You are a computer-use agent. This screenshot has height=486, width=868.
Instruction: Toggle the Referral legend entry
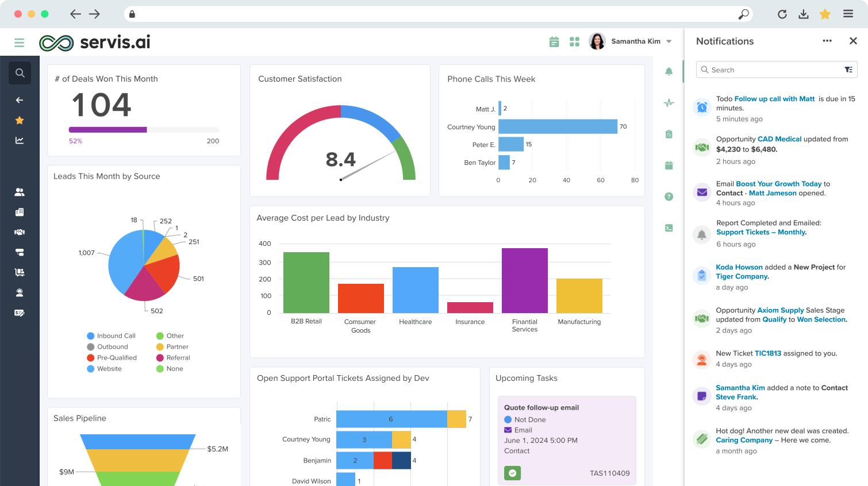pos(173,358)
